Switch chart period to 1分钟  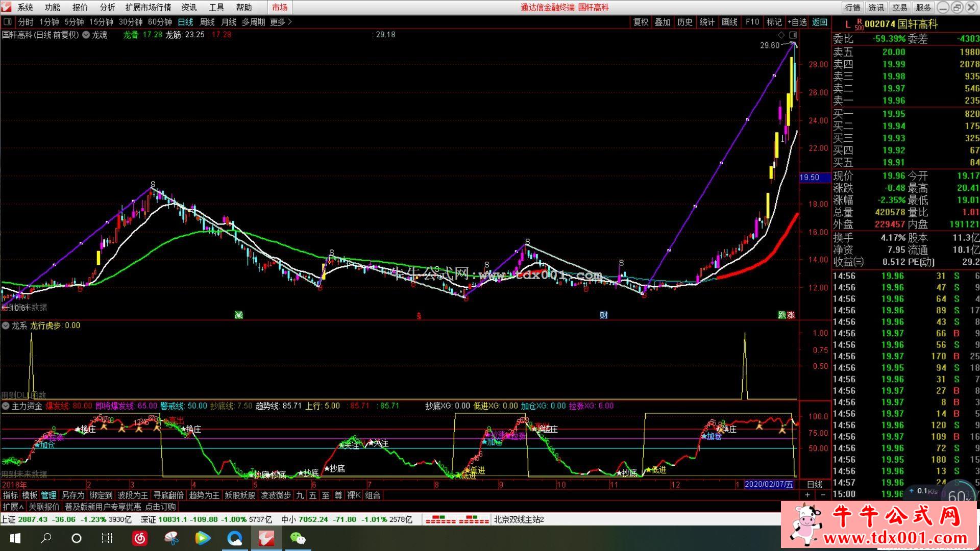pyautogui.click(x=49, y=22)
